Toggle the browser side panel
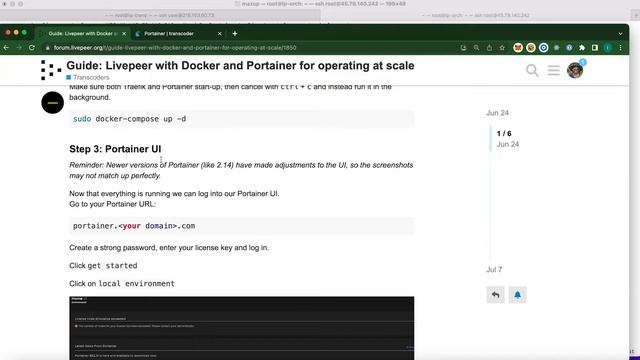Screen dimensions: 640x360 point(595,48)
